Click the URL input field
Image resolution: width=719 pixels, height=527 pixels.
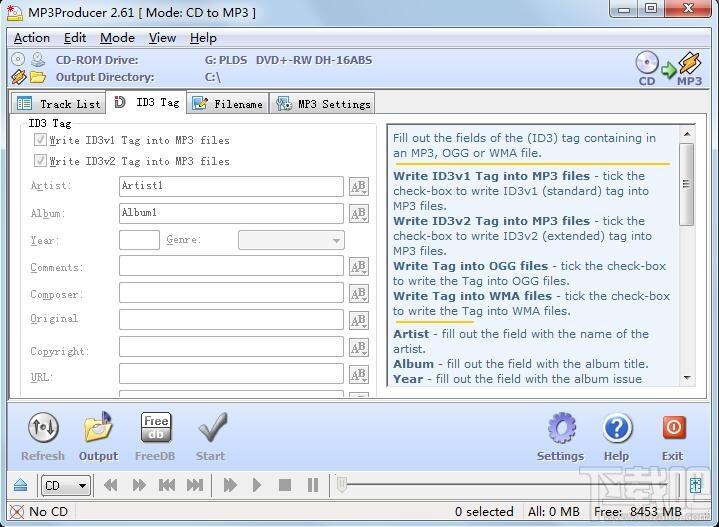pos(231,374)
